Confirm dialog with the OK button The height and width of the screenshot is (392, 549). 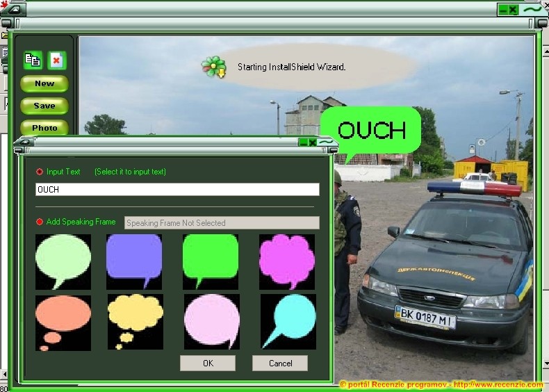click(x=208, y=364)
